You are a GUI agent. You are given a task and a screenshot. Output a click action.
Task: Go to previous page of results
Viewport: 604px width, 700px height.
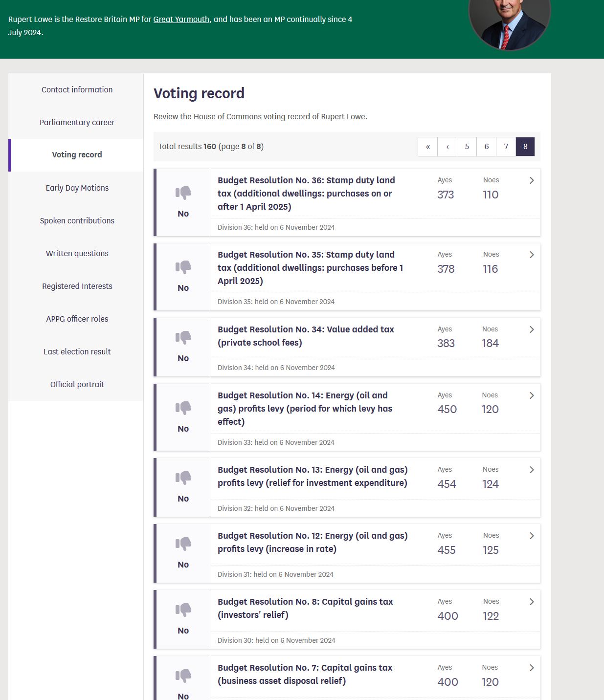(x=447, y=147)
